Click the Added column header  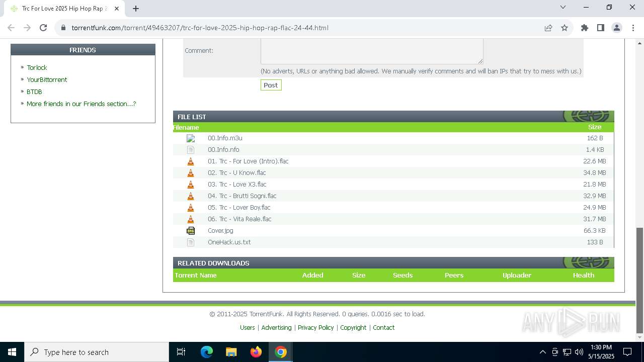click(x=312, y=275)
